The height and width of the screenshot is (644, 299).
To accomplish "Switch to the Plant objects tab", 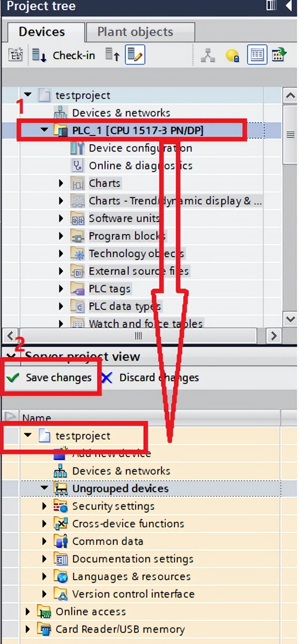I will tap(135, 32).
